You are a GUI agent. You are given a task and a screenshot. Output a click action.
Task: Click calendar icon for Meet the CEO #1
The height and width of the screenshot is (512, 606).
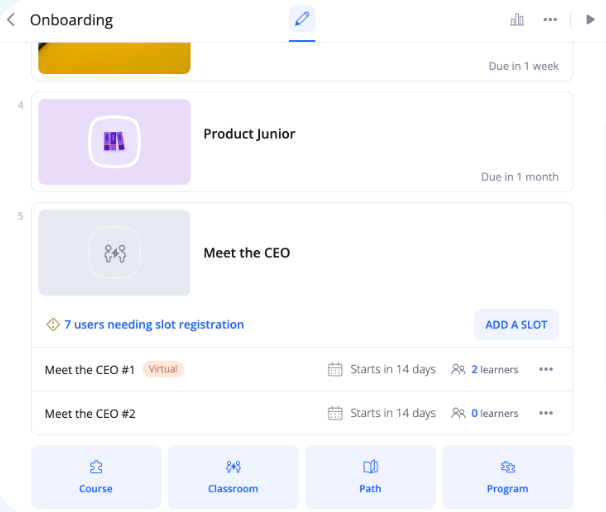[x=336, y=369]
